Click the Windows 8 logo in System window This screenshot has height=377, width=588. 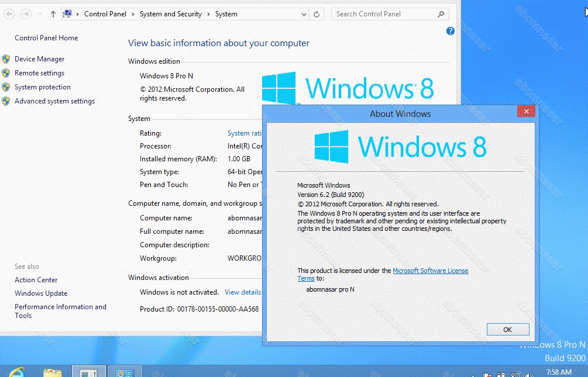pyautogui.click(x=348, y=88)
